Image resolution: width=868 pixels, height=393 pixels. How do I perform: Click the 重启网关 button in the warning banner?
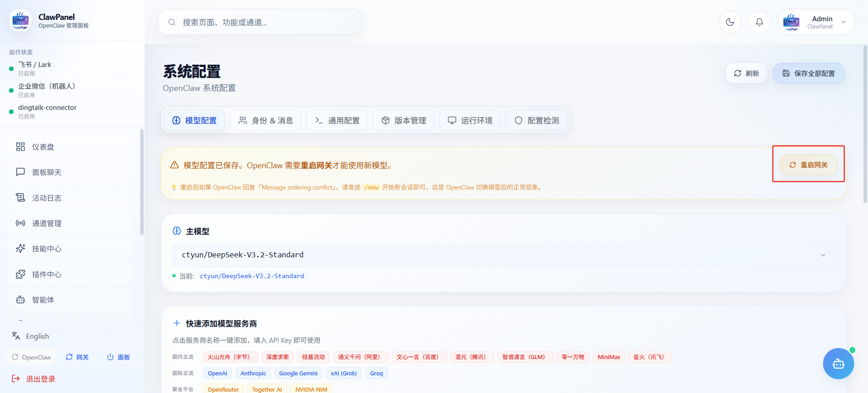(808, 165)
